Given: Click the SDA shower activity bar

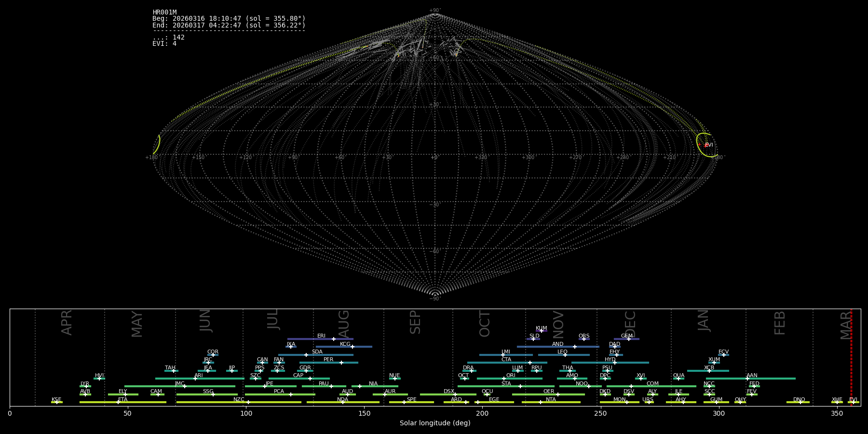Looking at the screenshot, I should pyautogui.click(x=315, y=355).
